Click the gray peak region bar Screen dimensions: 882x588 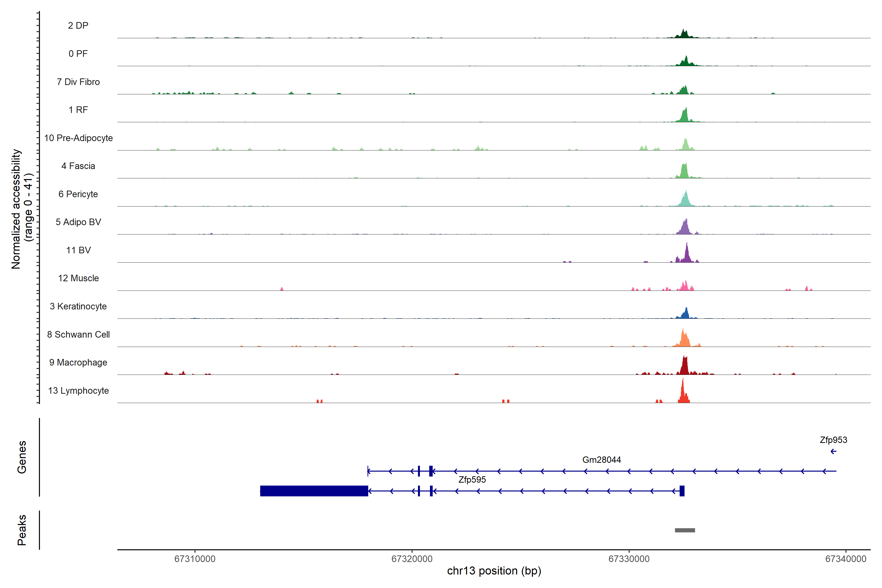685,530
